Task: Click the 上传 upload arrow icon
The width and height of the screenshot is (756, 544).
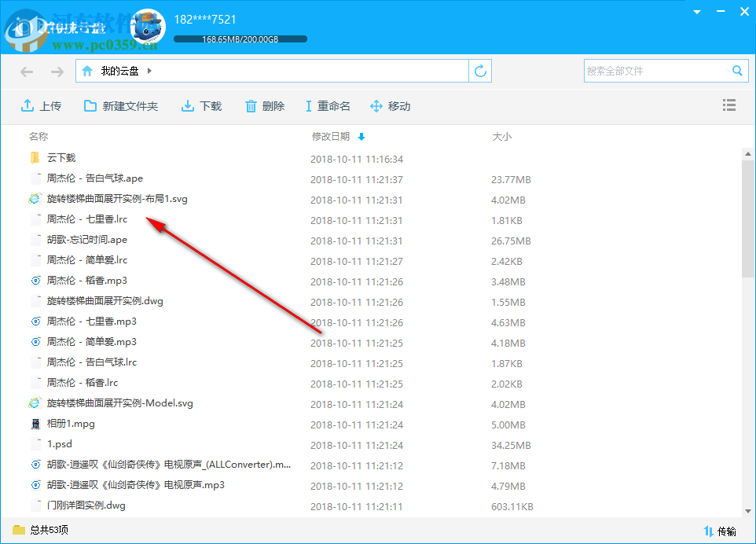Action: 28,105
